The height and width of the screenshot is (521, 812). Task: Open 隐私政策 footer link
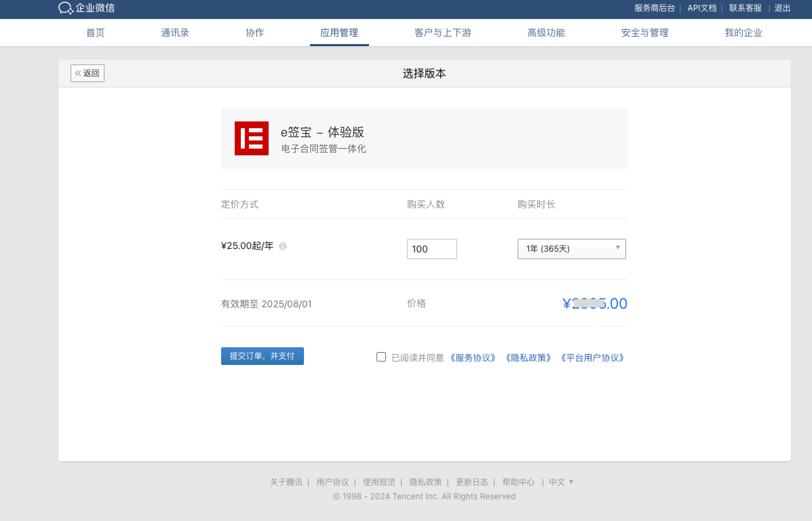coord(425,482)
